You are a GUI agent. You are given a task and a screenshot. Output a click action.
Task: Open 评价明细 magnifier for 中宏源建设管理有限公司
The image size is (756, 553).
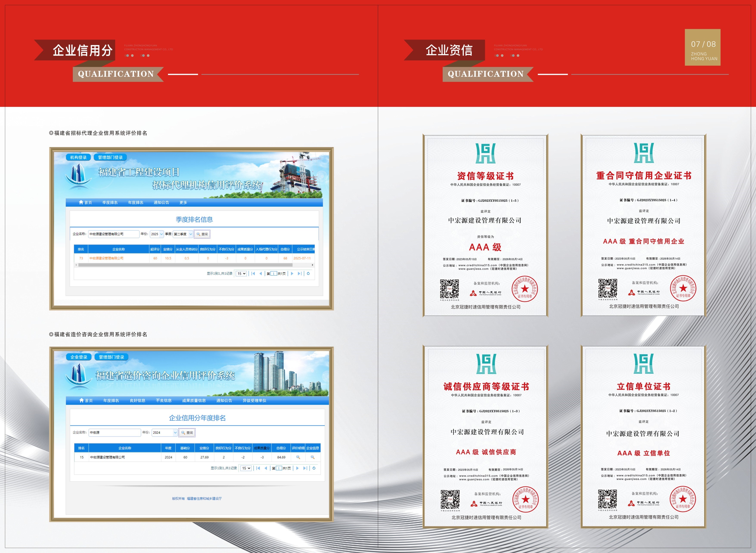click(298, 457)
